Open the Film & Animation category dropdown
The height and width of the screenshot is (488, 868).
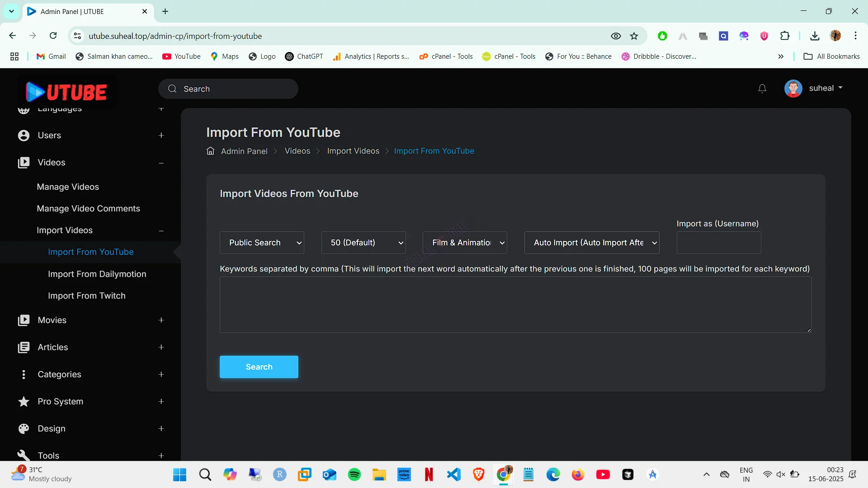[465, 243]
